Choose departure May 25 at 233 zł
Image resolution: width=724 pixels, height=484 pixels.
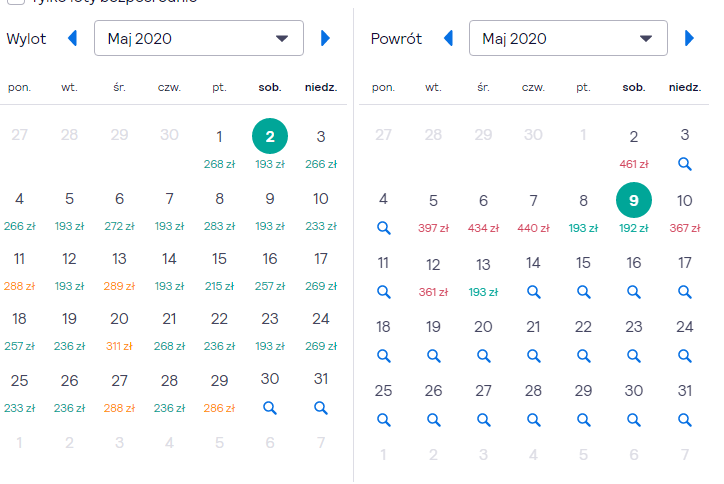coord(19,393)
